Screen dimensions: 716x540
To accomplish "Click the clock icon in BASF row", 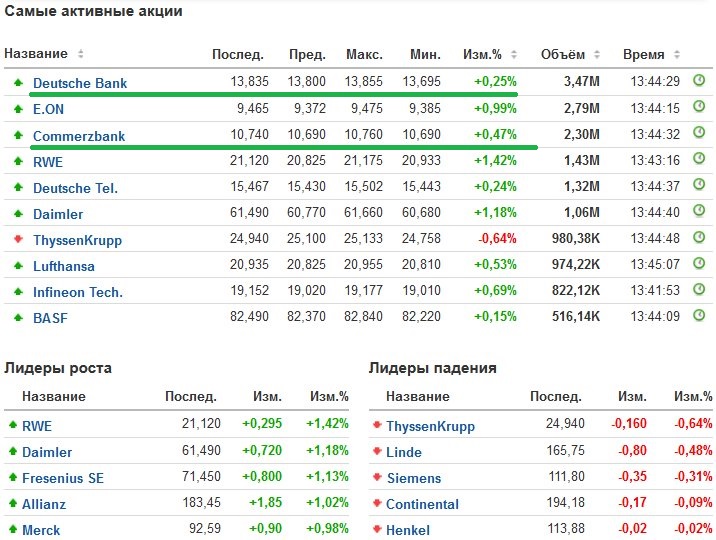I will (x=699, y=316).
